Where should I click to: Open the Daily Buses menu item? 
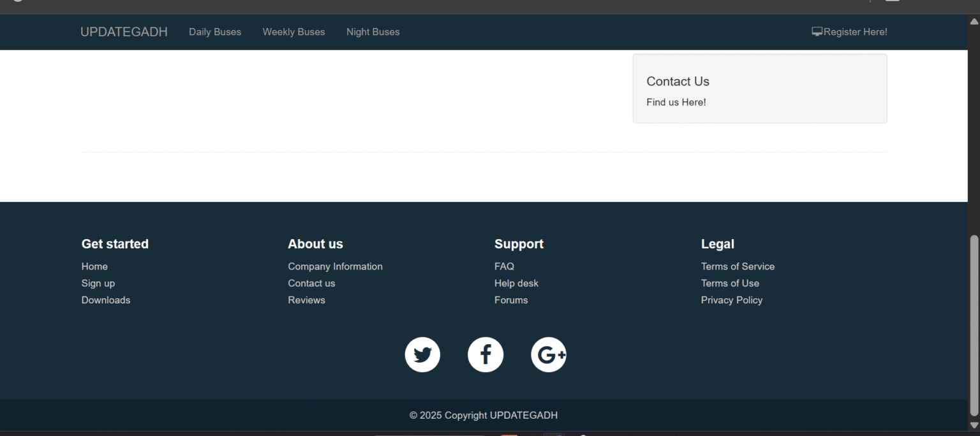[x=215, y=32]
